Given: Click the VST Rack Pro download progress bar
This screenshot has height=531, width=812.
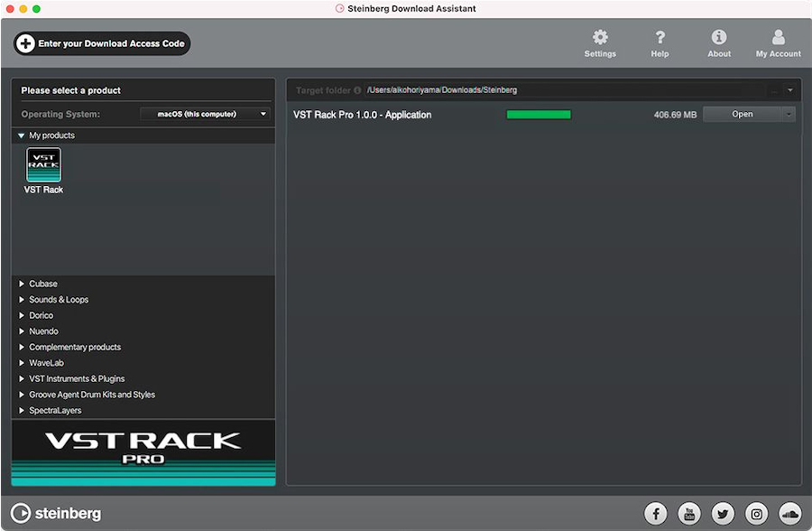Looking at the screenshot, I should click(x=539, y=114).
